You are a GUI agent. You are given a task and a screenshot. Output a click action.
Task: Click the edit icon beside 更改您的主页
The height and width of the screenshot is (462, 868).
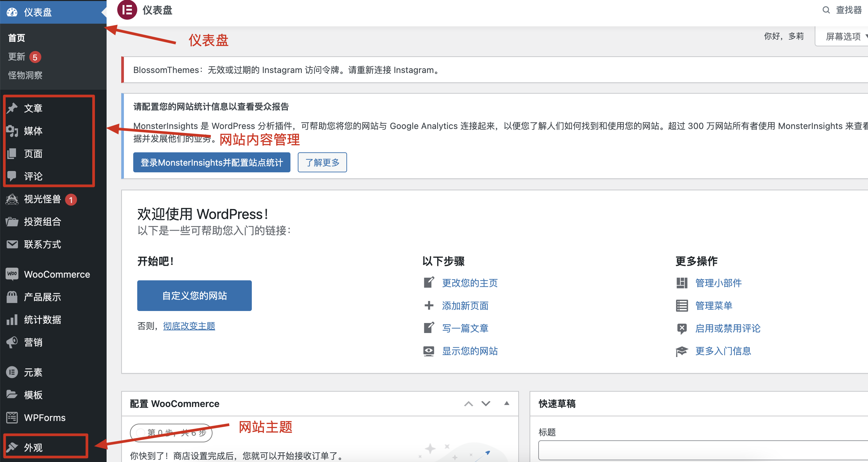point(429,283)
